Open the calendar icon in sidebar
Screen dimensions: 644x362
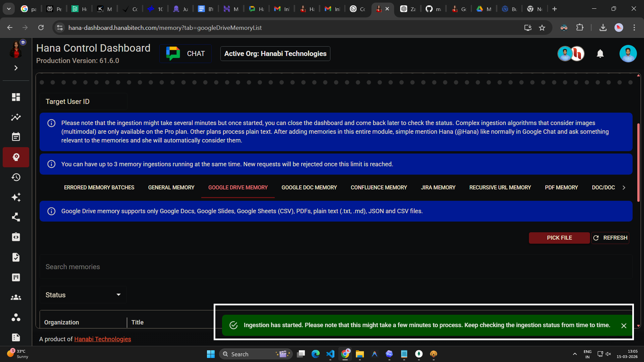[x=16, y=137]
